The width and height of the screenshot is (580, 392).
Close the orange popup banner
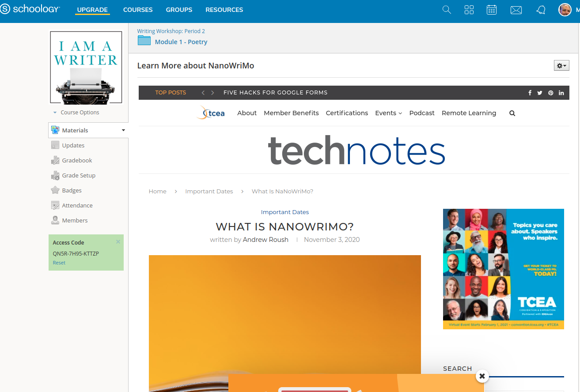482,376
